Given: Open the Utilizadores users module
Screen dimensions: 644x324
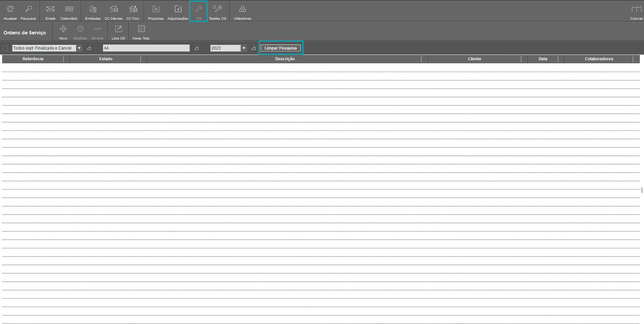Looking at the screenshot, I should tap(242, 11).
